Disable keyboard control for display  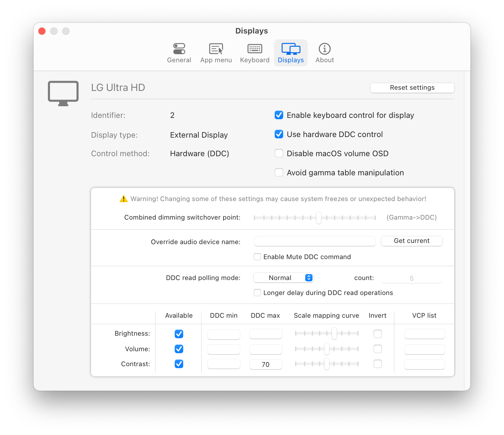click(x=279, y=115)
